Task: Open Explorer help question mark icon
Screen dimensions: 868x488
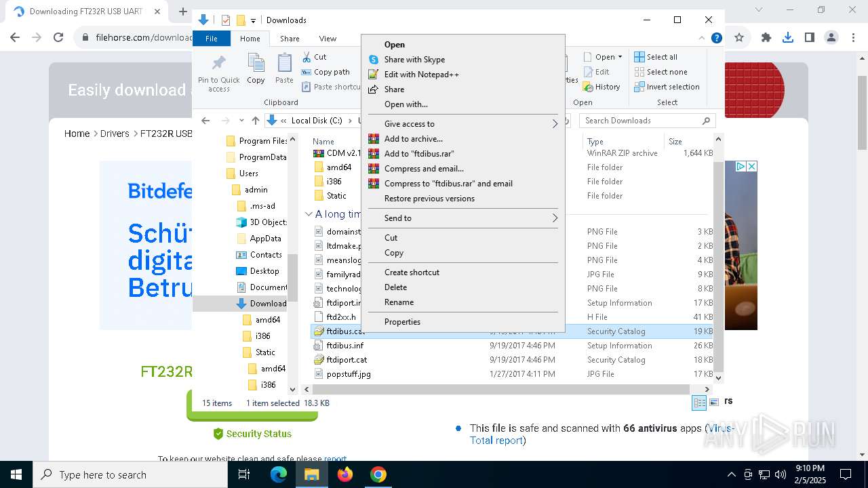Action: click(716, 39)
